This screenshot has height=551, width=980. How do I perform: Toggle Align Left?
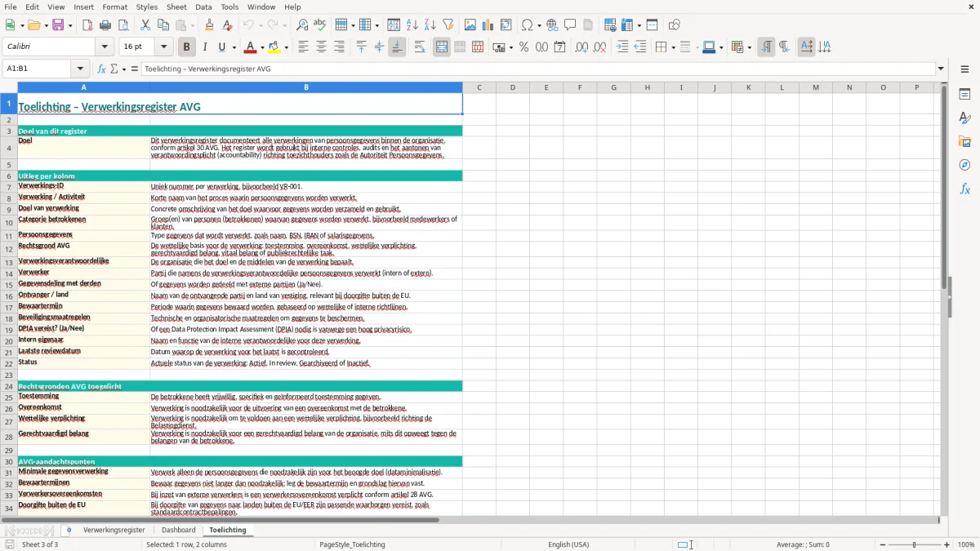click(303, 47)
